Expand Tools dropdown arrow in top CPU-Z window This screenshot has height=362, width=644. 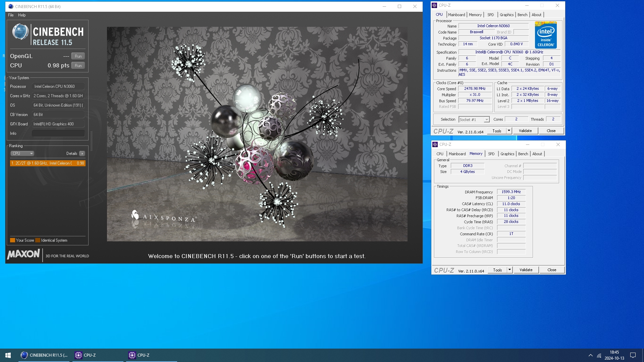[509, 131]
